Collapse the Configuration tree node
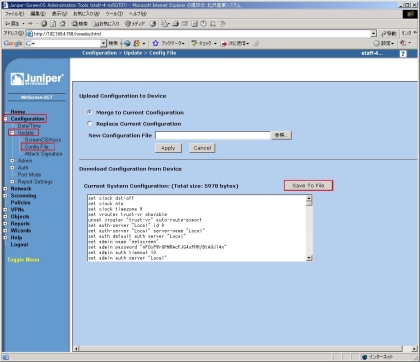 [x=5, y=119]
